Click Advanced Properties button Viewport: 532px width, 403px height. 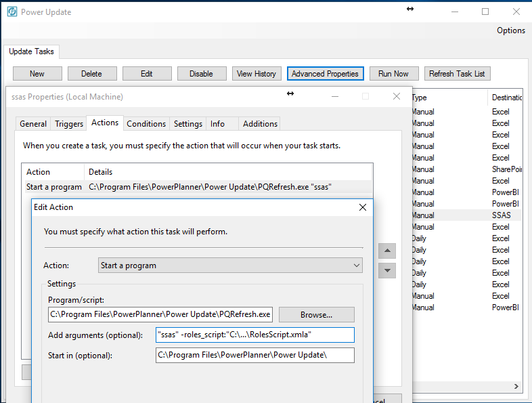[326, 74]
